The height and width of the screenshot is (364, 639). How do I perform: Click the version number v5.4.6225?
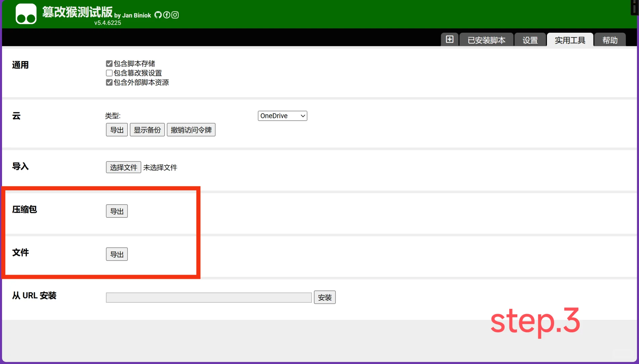click(x=108, y=23)
